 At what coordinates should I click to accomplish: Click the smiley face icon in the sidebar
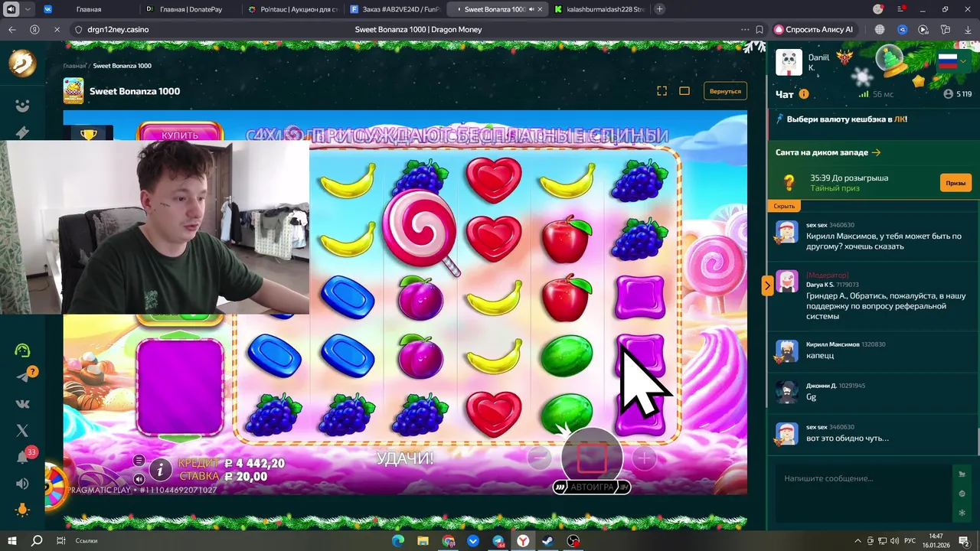(x=22, y=106)
